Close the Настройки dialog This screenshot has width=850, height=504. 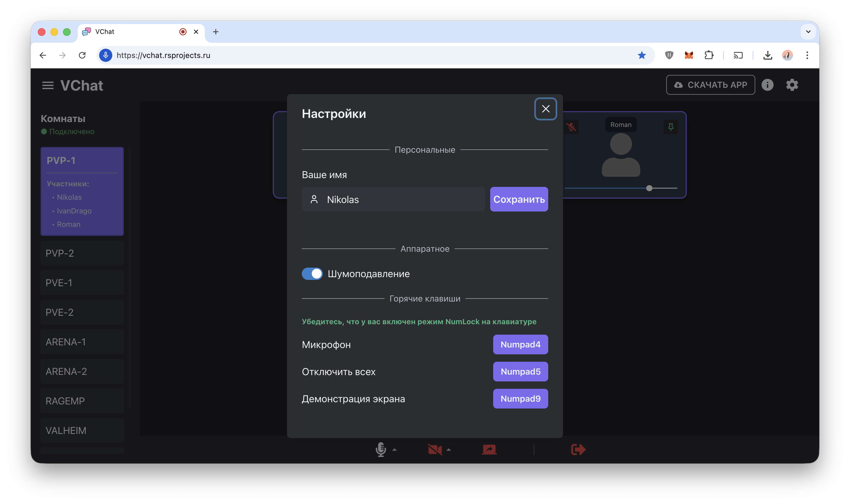point(545,109)
